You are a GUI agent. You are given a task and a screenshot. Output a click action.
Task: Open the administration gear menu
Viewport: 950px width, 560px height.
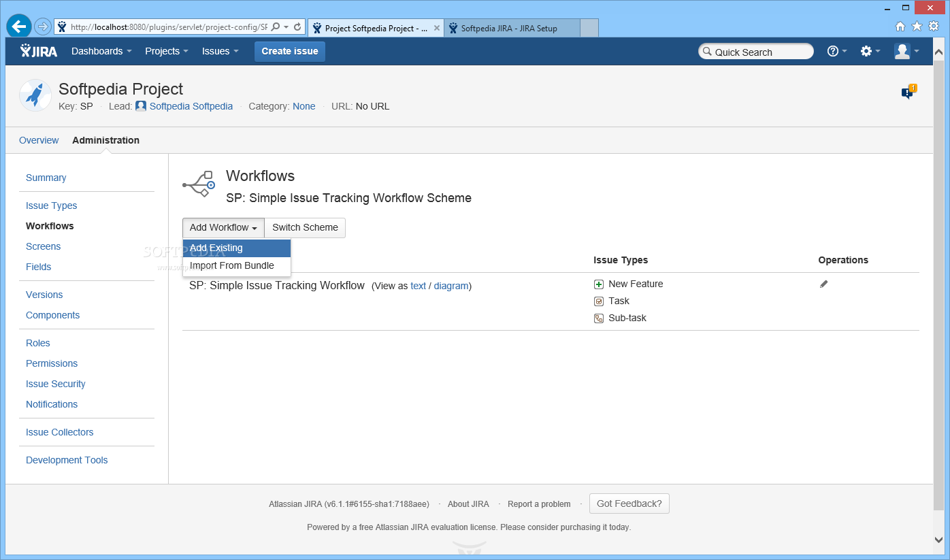point(870,51)
